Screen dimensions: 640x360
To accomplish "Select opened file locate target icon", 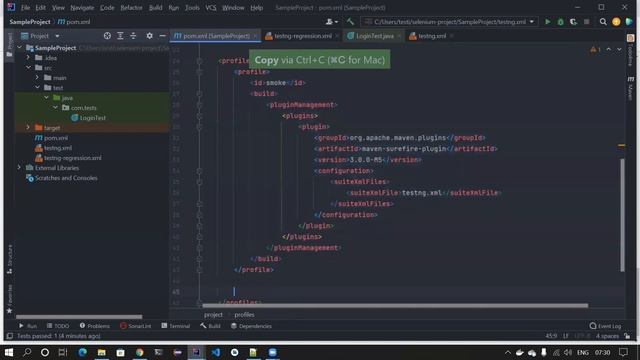I will coord(107,36).
